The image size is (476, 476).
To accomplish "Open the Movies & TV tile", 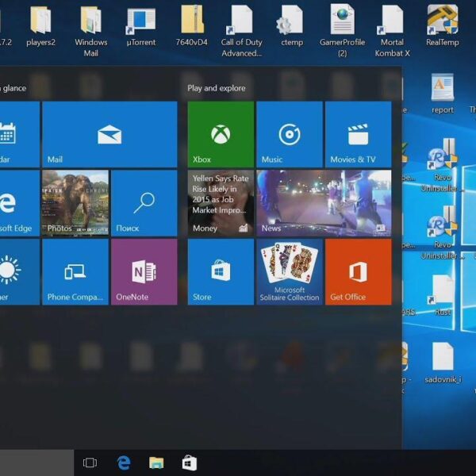I will tap(359, 135).
